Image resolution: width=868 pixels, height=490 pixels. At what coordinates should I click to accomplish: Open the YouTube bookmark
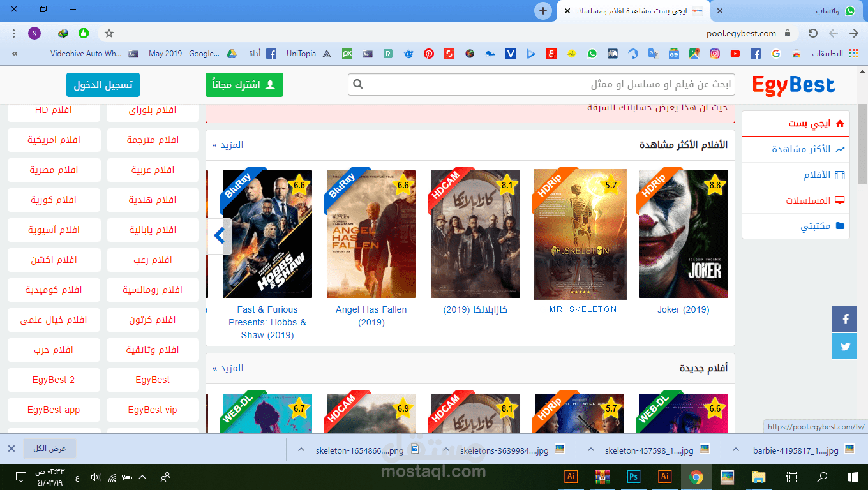[735, 54]
